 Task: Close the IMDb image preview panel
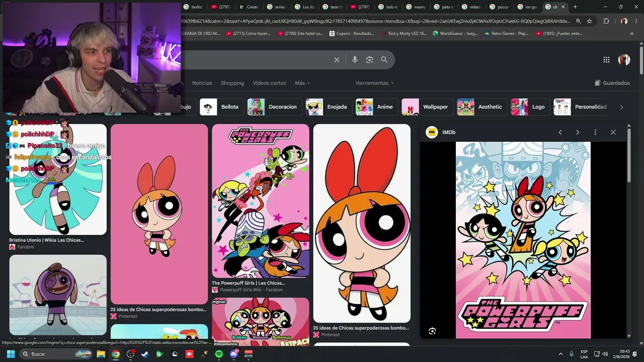coord(613,132)
